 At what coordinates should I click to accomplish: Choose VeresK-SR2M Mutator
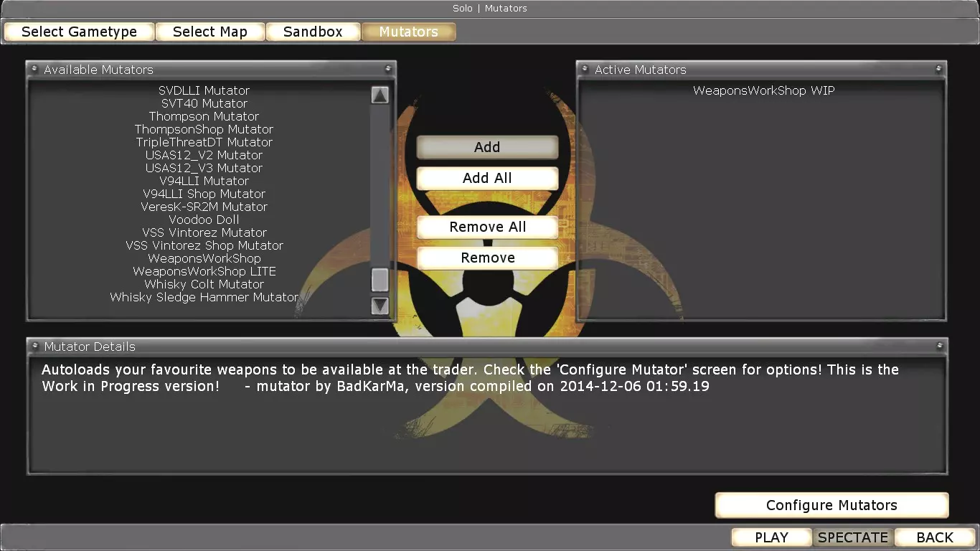point(204,207)
